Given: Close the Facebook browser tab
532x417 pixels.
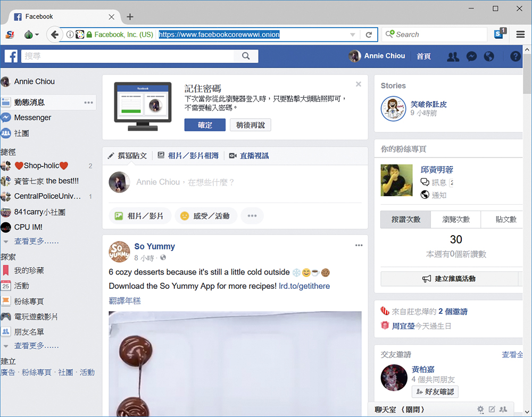Looking at the screenshot, I should point(111,16).
